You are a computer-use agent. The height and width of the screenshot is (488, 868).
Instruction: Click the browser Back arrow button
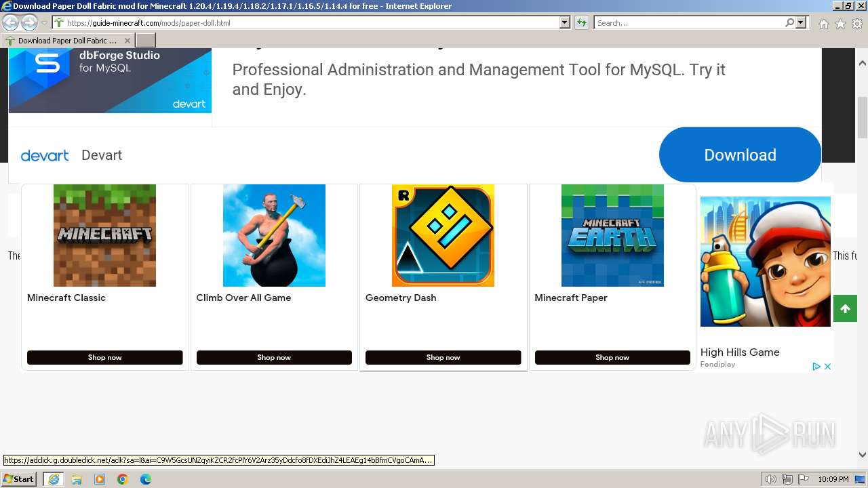(10, 23)
